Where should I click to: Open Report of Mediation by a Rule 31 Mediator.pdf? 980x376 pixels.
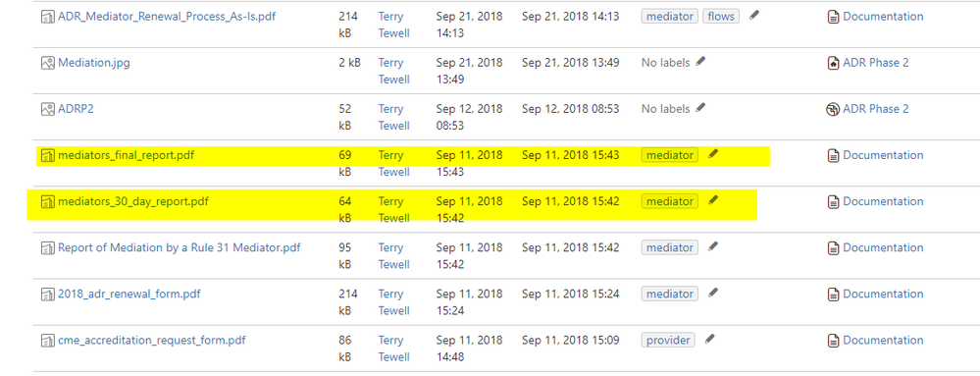(180, 247)
